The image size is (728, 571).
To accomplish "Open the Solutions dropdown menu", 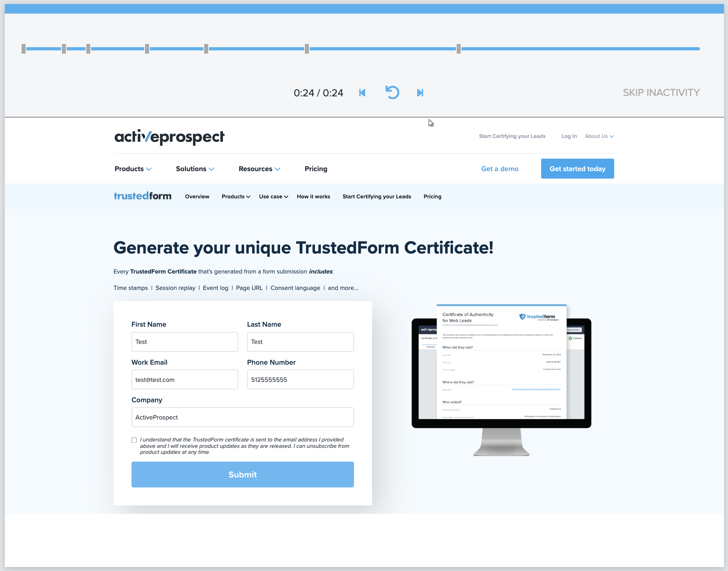I will [x=195, y=169].
